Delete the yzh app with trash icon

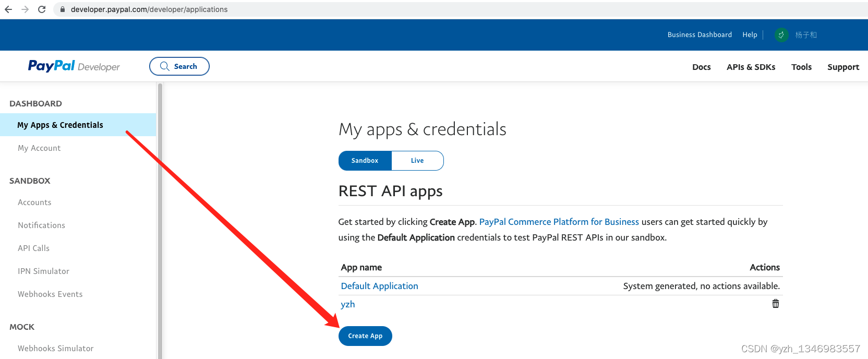tap(776, 304)
